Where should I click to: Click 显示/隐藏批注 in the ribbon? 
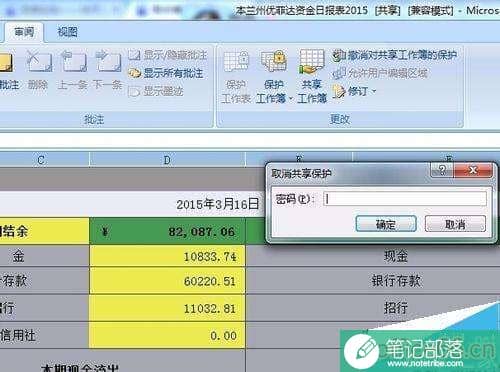(168, 55)
